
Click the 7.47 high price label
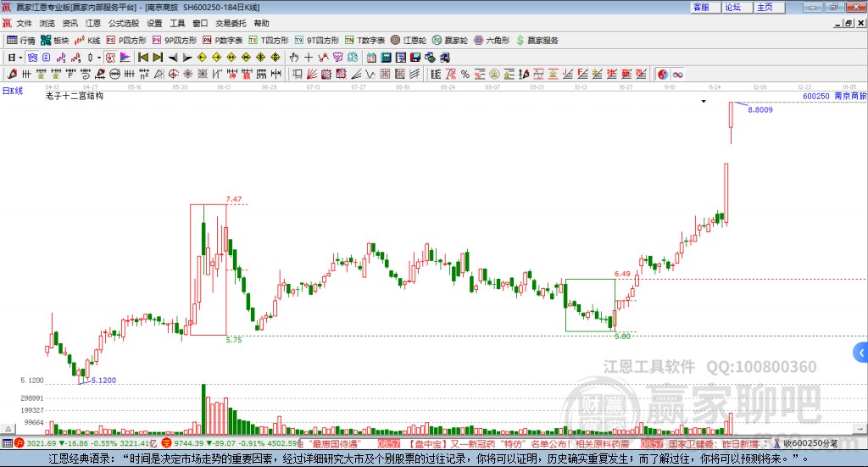pyautogui.click(x=234, y=199)
